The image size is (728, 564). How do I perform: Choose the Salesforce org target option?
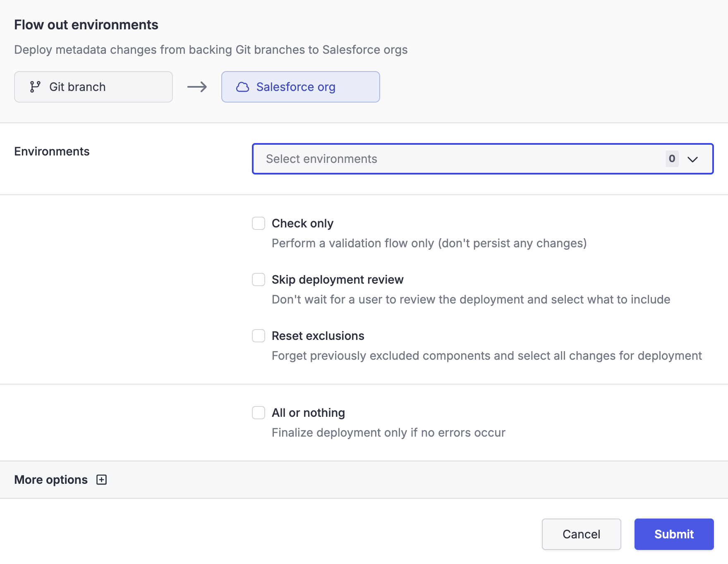(301, 87)
